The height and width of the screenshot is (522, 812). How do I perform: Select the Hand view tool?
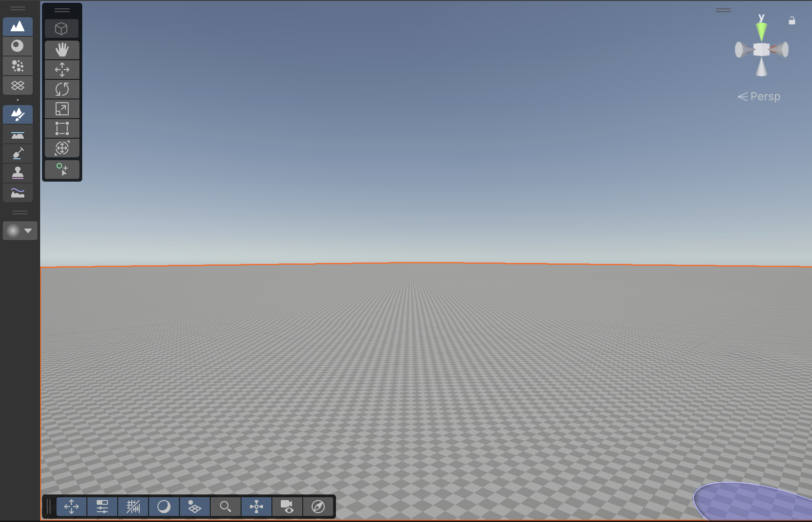[x=62, y=50]
